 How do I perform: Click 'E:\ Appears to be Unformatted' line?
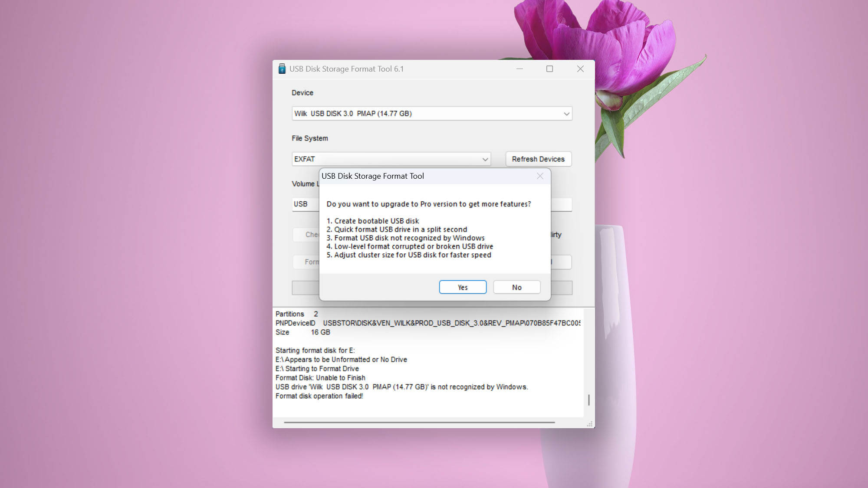pyautogui.click(x=341, y=360)
